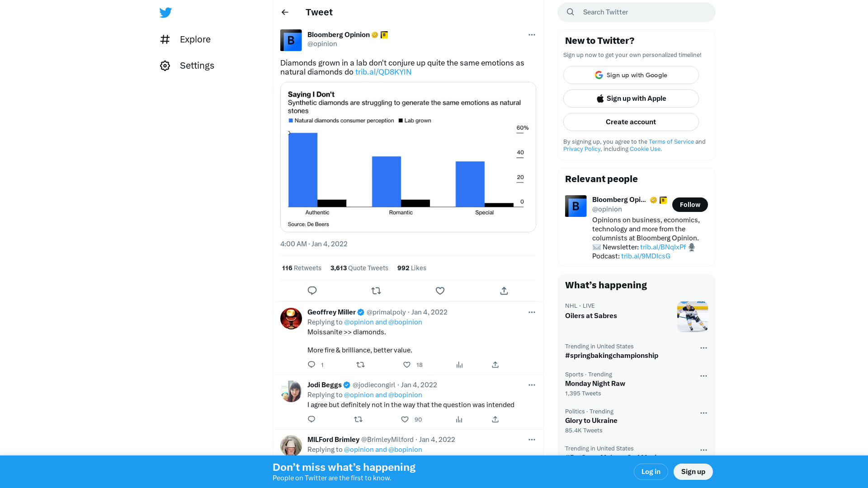Retweet Jodi Beggs's reply
868x488 pixels.
pos(359,419)
